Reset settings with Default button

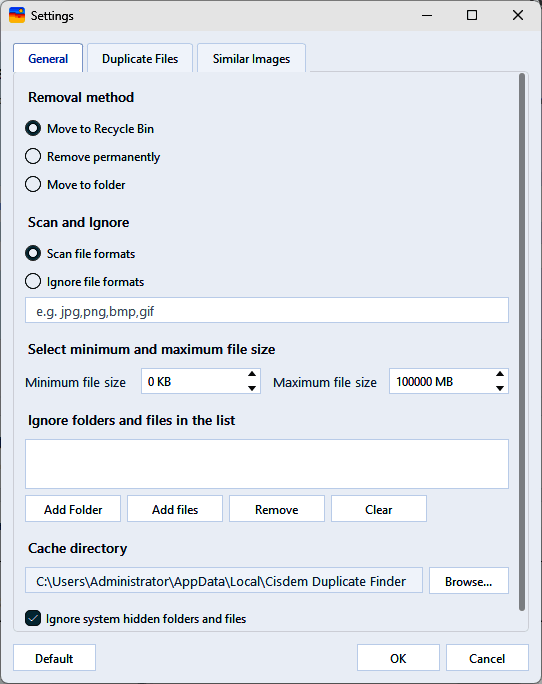(55, 658)
